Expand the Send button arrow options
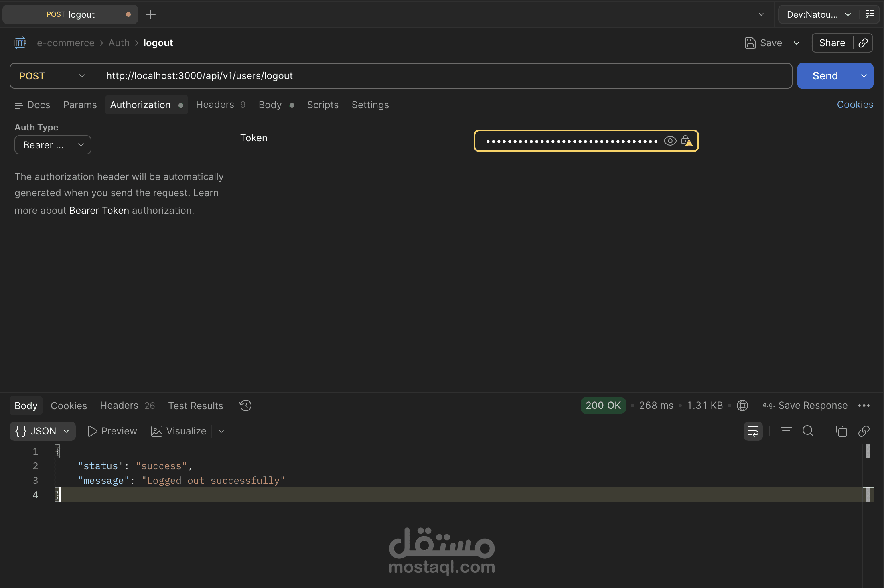 (x=864, y=76)
